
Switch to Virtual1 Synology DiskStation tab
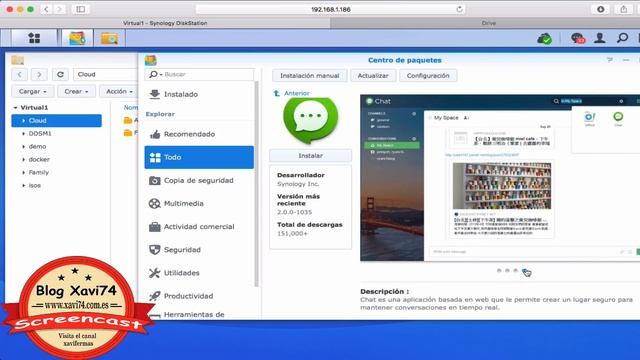(x=165, y=23)
